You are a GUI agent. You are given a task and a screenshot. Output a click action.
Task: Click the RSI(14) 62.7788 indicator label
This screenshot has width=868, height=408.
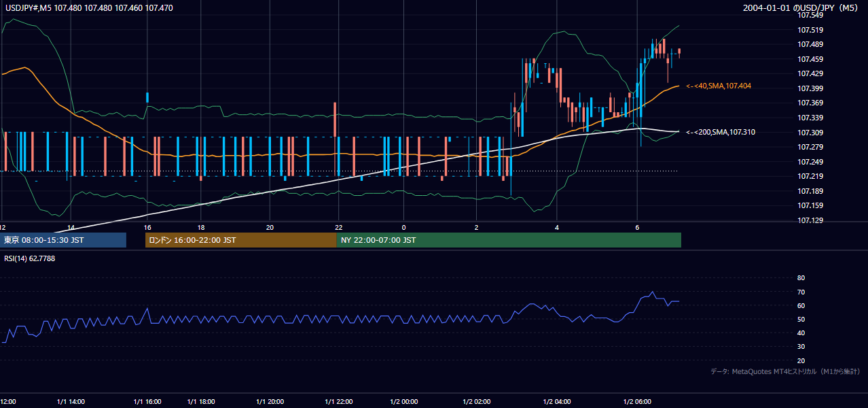pyautogui.click(x=30, y=258)
